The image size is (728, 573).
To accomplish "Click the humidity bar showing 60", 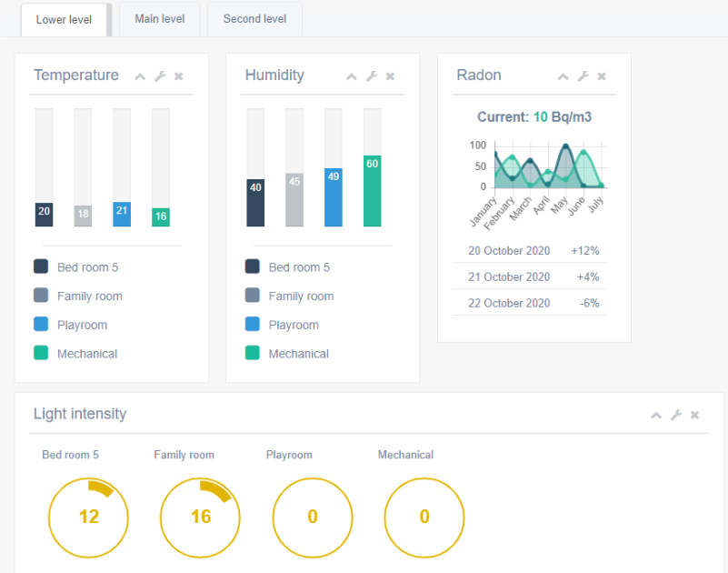I will pos(373,191).
